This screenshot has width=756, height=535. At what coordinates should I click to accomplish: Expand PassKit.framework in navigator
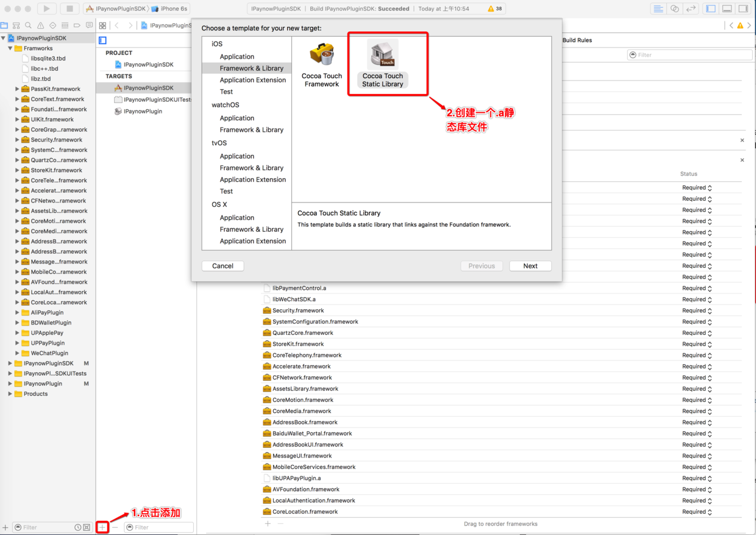click(x=17, y=89)
